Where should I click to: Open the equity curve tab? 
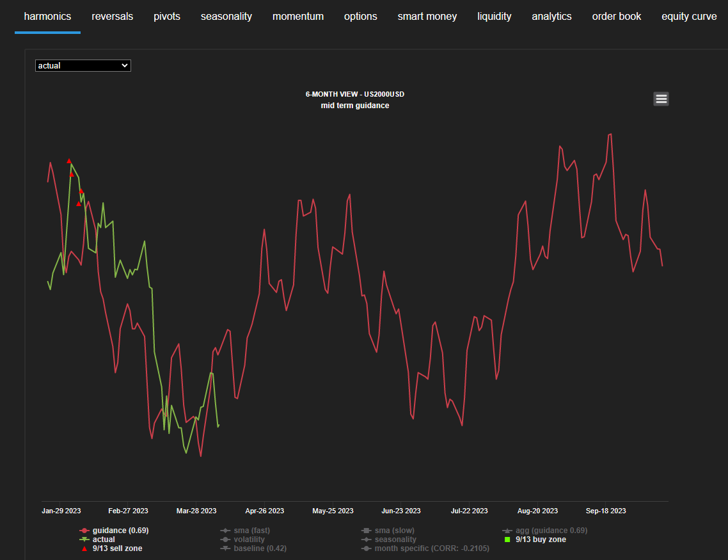coord(689,17)
